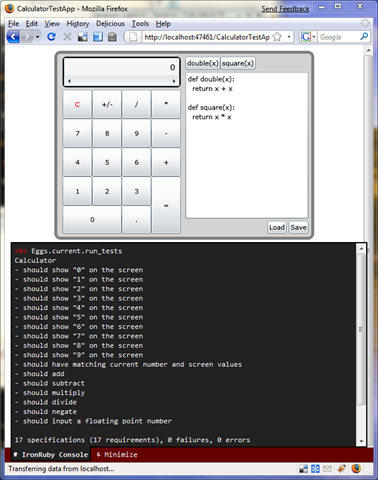The height and width of the screenshot is (480, 378).
Task: Click the calculator 8 key
Action: 107,133
